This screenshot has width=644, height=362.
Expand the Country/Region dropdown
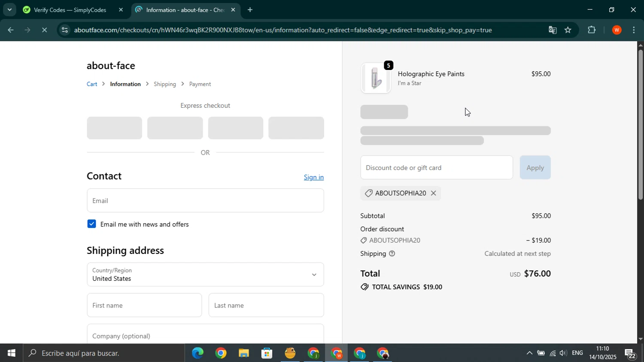(x=205, y=274)
